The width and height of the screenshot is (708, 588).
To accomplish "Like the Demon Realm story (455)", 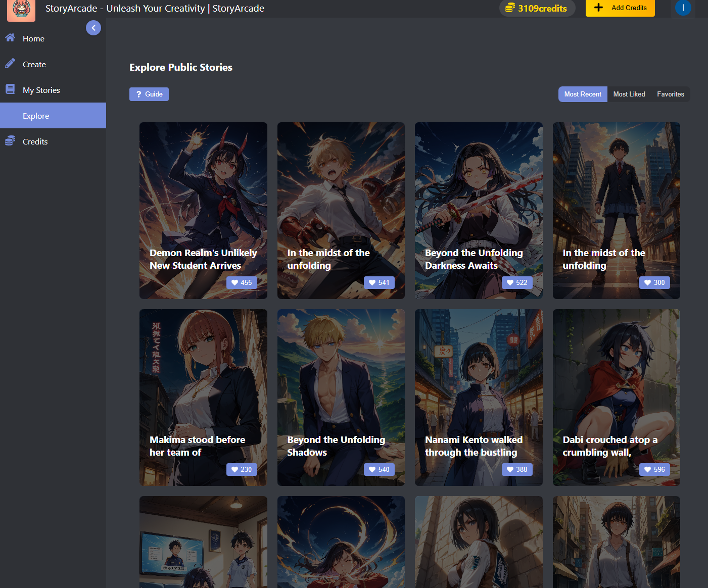I will pos(242,282).
